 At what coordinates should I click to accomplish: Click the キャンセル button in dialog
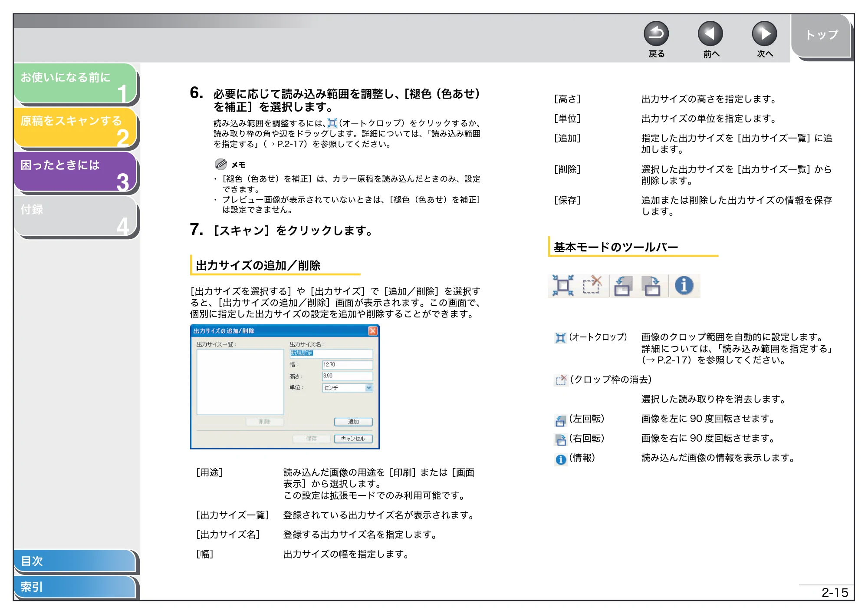pyautogui.click(x=353, y=439)
